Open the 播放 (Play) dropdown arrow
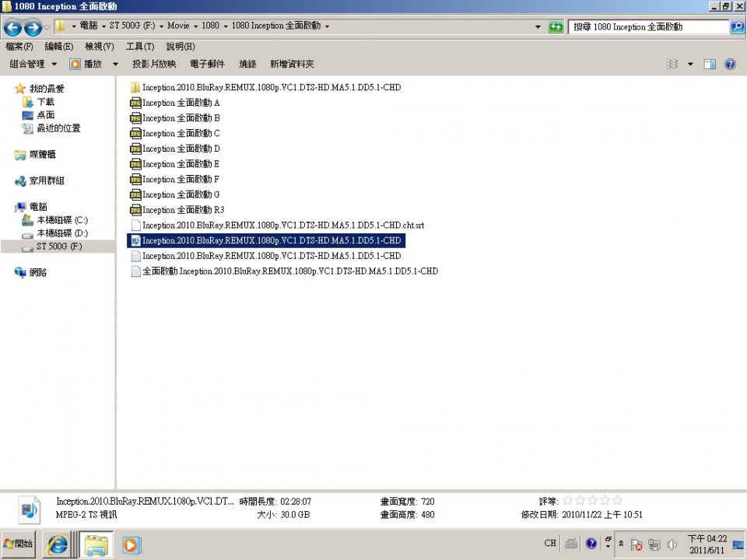 click(x=114, y=63)
